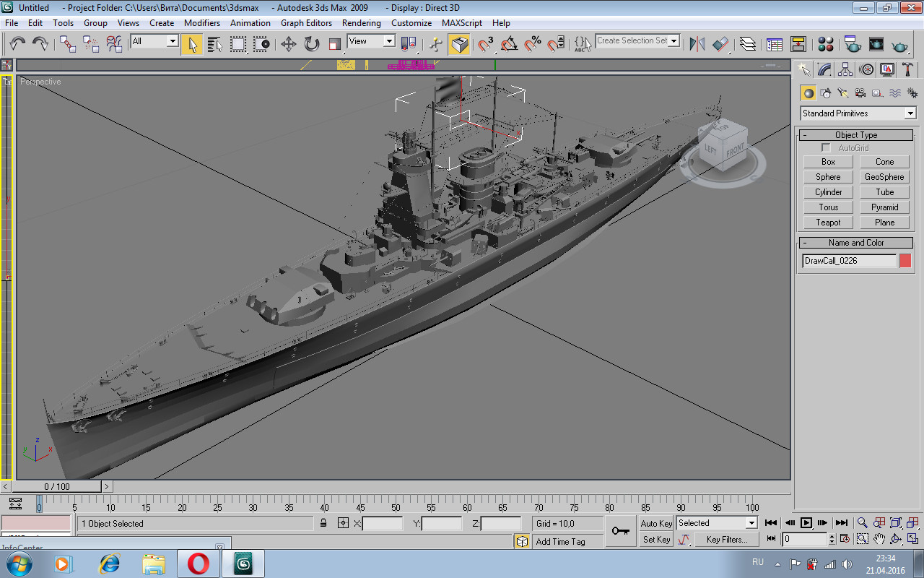Click the red object color swatch

click(905, 261)
